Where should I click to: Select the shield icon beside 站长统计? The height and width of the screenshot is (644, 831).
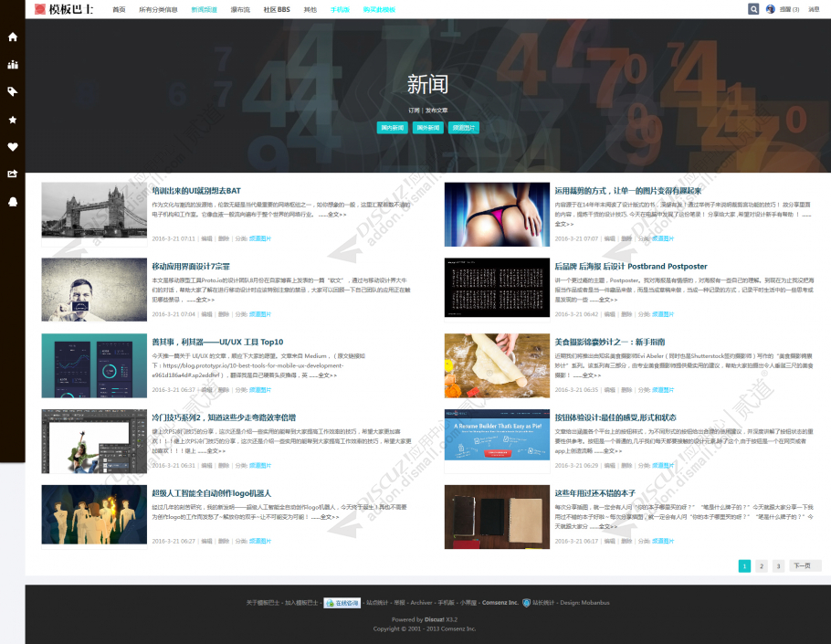pos(526,603)
